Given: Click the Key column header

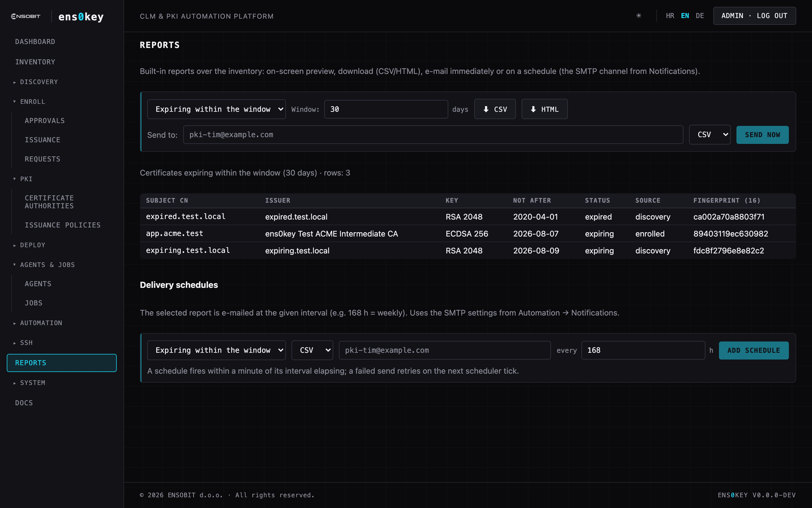Looking at the screenshot, I should 452,201.
